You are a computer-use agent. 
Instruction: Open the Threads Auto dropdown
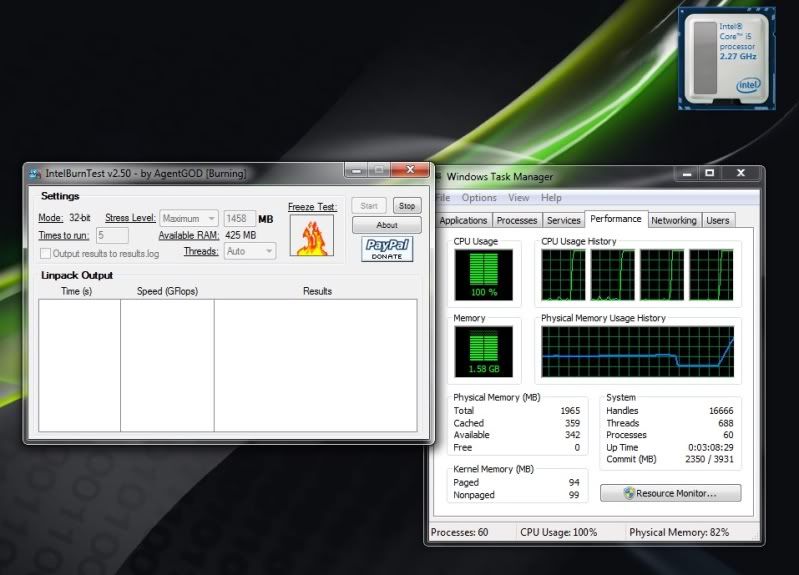(250, 251)
